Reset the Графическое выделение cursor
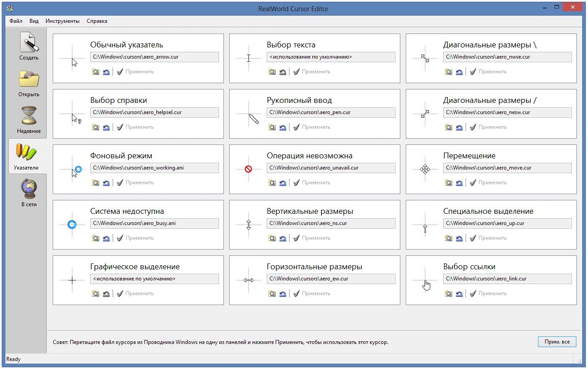Viewport: 588px width, 369px height. pos(106,293)
